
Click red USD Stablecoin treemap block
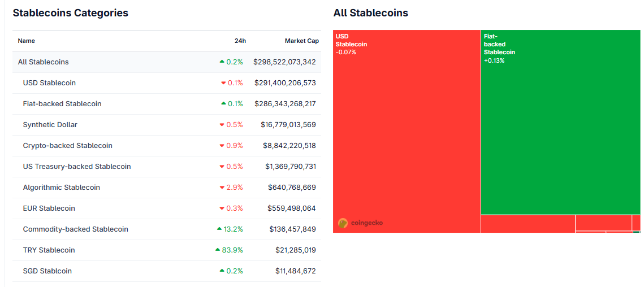tap(407, 136)
